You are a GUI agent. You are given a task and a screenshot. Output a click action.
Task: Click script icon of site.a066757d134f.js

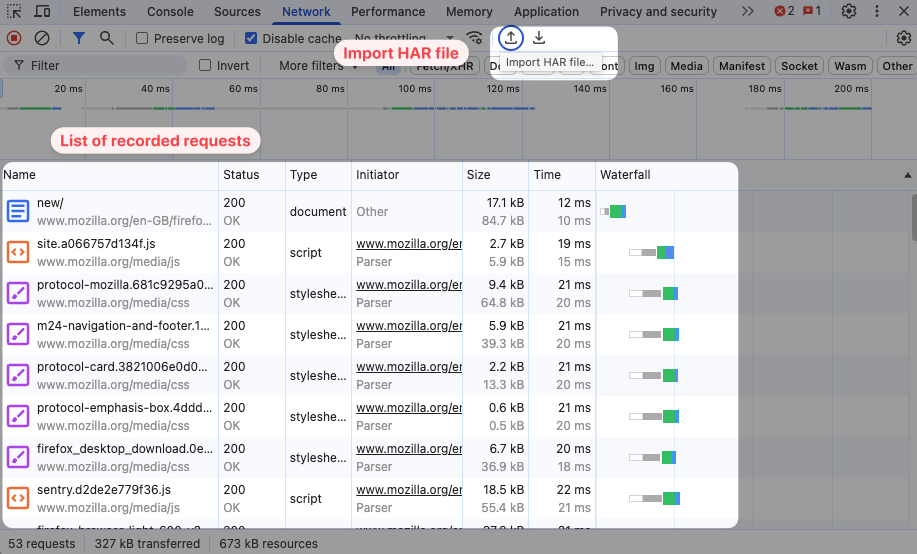coord(18,252)
